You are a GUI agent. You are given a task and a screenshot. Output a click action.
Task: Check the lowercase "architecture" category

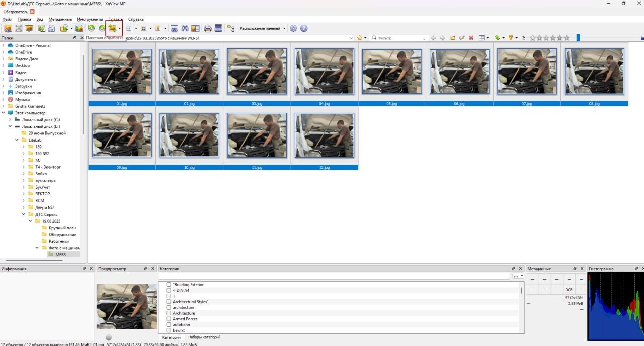click(x=169, y=307)
